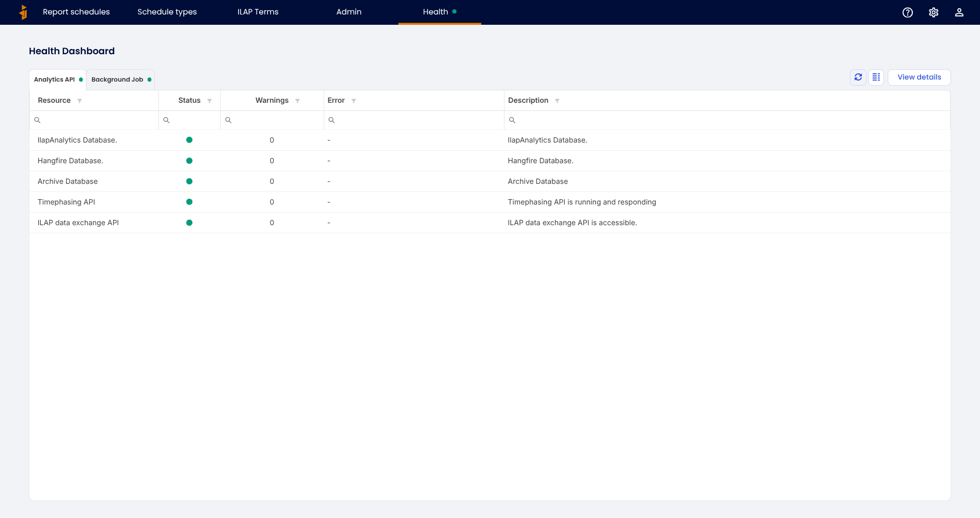Image resolution: width=980 pixels, height=518 pixels.
Task: Focus the Status search field
Action: (189, 120)
